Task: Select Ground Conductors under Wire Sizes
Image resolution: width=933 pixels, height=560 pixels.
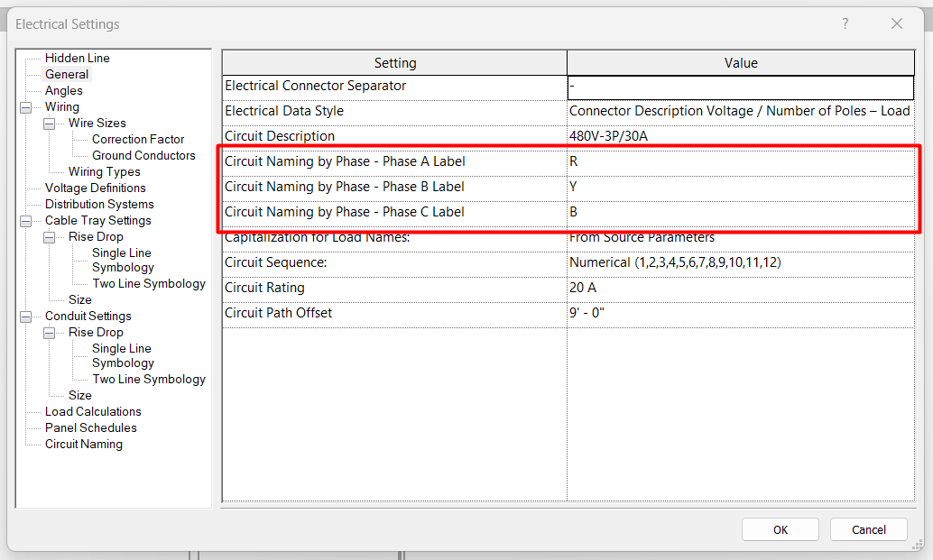Action: point(143,156)
